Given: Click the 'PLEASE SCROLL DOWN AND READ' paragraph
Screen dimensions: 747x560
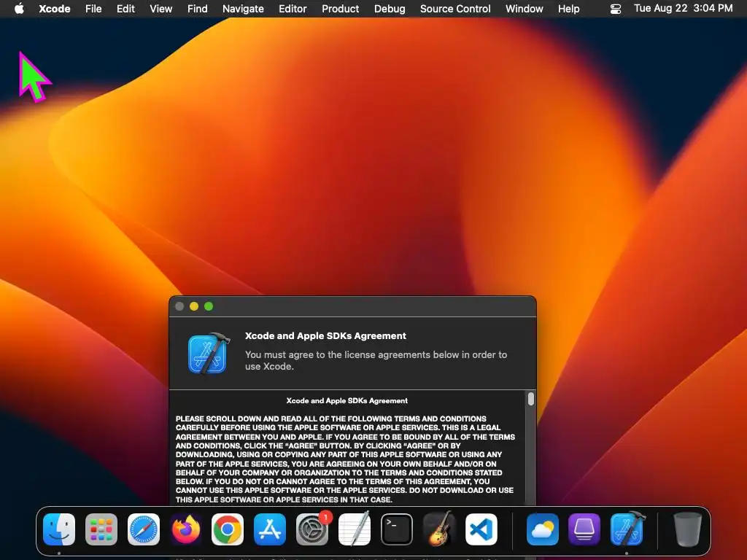Looking at the screenshot, I should [x=345, y=459].
